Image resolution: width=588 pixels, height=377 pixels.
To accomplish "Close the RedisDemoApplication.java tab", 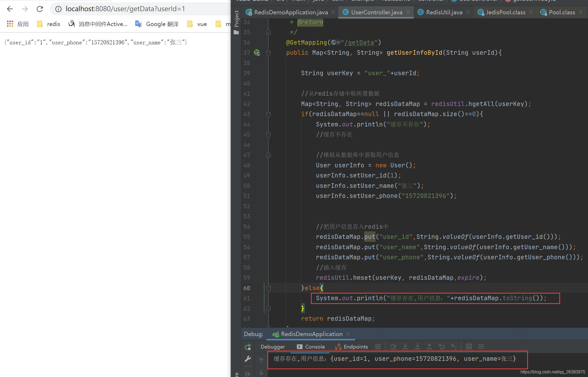I will 333,12.
